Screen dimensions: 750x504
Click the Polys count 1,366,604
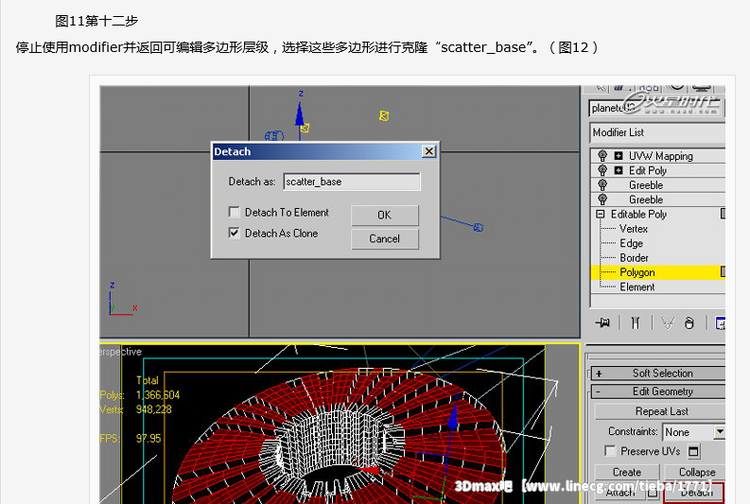click(158, 395)
